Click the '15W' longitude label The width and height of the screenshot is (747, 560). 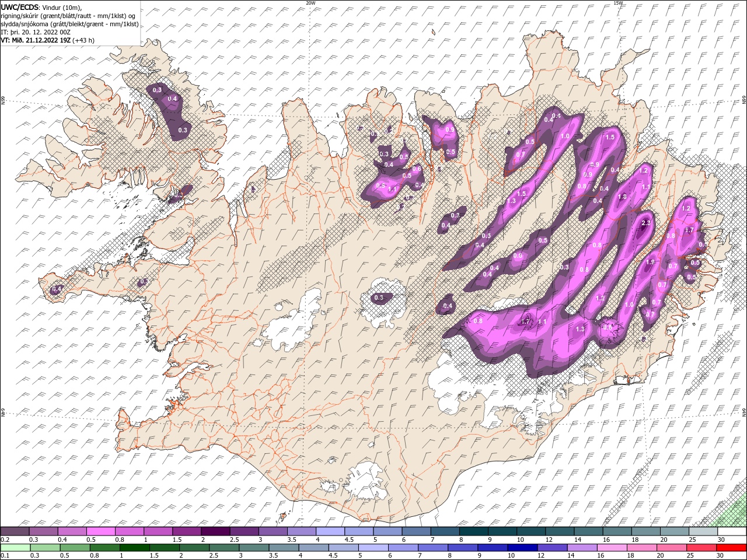coord(617,3)
